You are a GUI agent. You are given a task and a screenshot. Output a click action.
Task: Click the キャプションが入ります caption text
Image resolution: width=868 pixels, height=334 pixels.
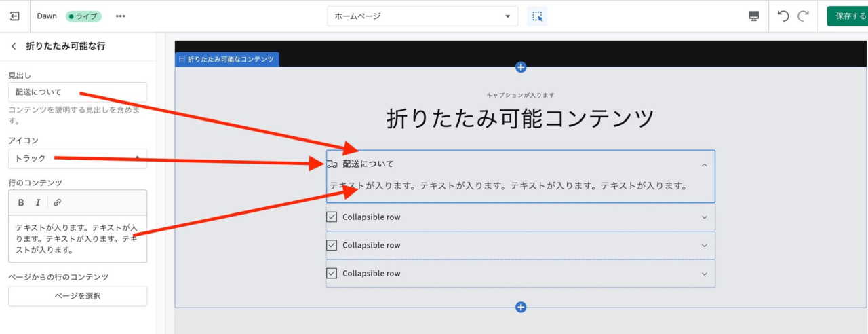pos(520,95)
